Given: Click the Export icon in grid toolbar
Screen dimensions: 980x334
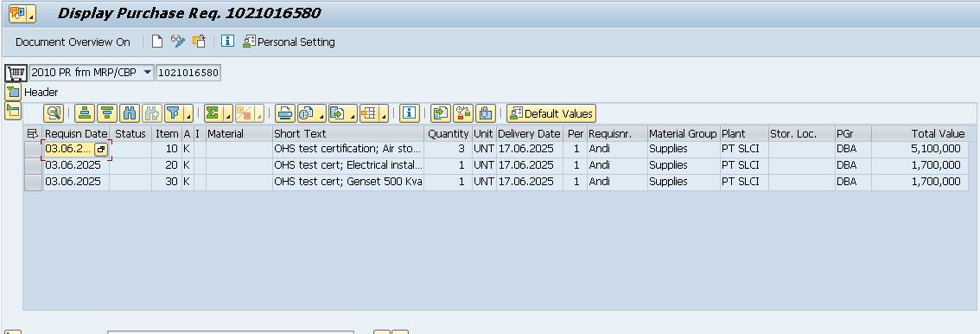Looking at the screenshot, I should pyautogui.click(x=338, y=113).
